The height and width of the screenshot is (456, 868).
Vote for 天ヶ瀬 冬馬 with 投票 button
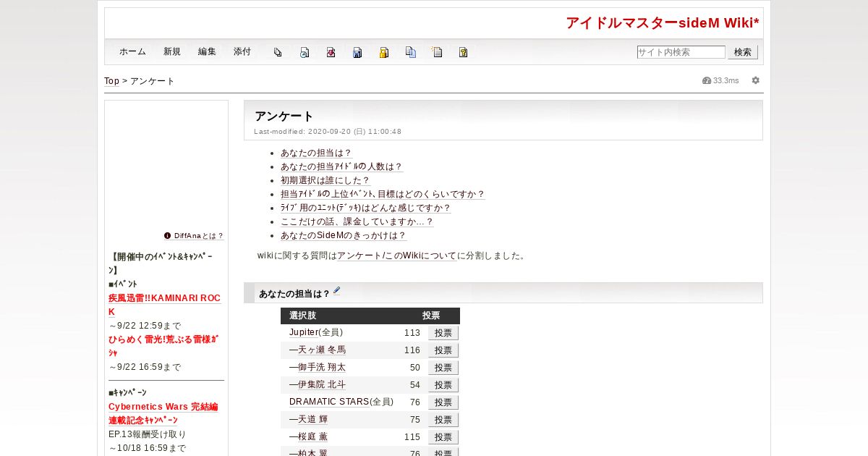pyautogui.click(x=443, y=350)
